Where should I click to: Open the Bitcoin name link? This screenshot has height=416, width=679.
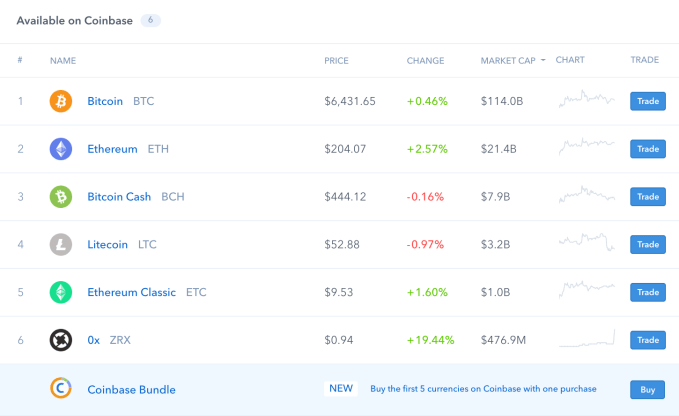click(x=105, y=101)
